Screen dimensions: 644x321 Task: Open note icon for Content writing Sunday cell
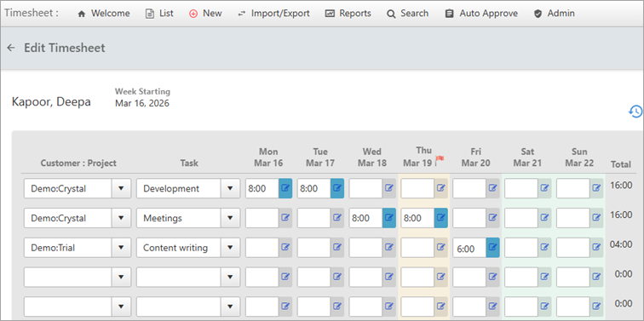tap(596, 248)
